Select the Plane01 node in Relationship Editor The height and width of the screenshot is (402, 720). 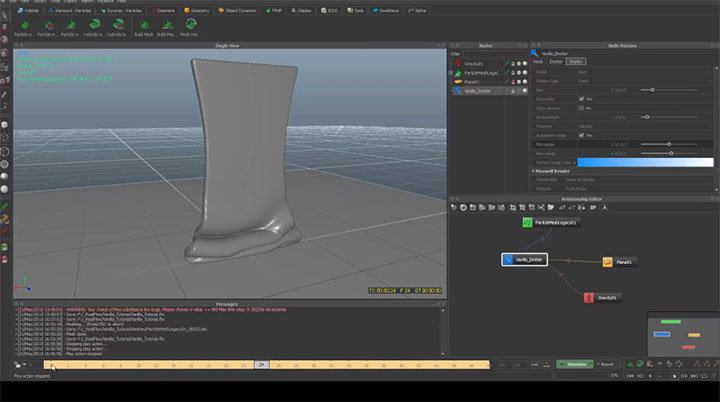click(619, 262)
